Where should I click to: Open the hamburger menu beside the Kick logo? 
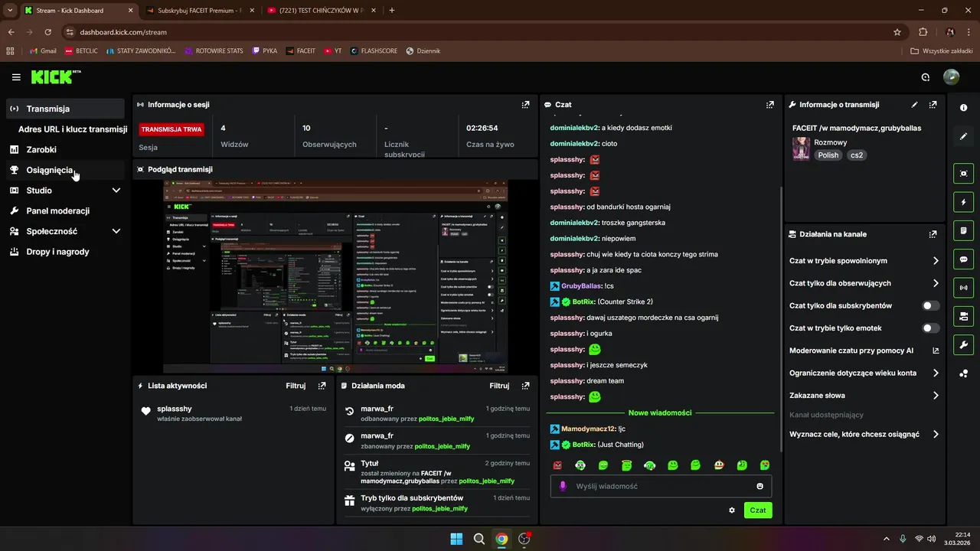pyautogui.click(x=16, y=77)
